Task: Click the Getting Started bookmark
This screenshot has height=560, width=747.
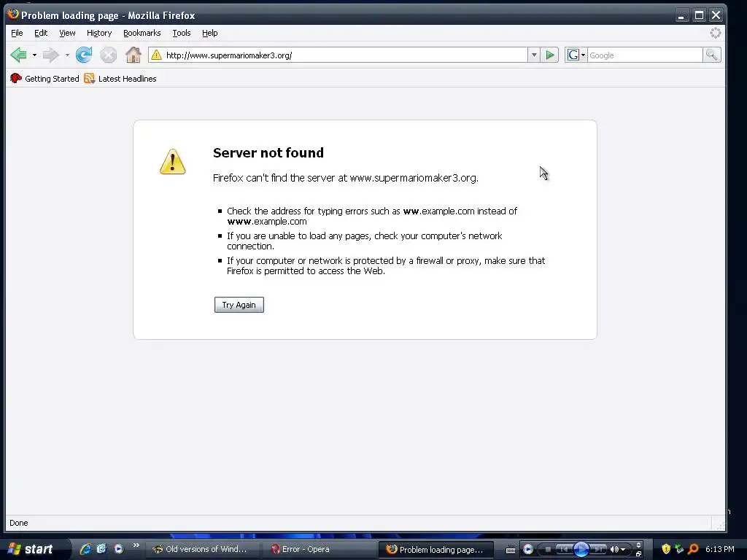Action: click(x=44, y=79)
